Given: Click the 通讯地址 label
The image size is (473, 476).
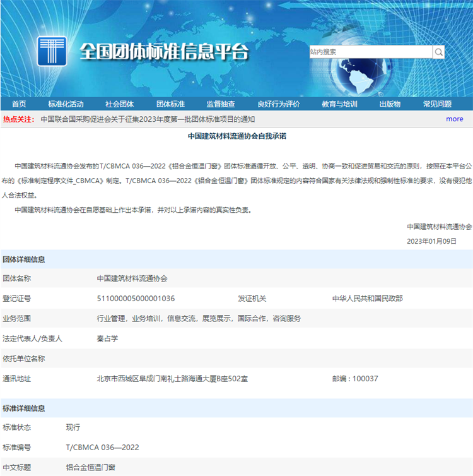Looking at the screenshot, I should click(x=16, y=379).
